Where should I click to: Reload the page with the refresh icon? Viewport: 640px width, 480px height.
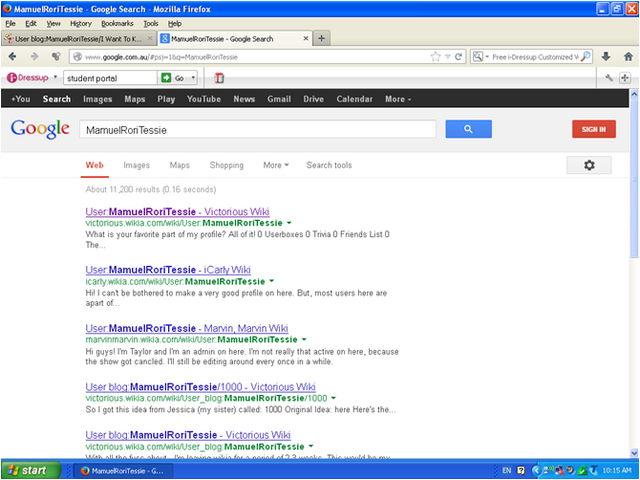(458, 57)
